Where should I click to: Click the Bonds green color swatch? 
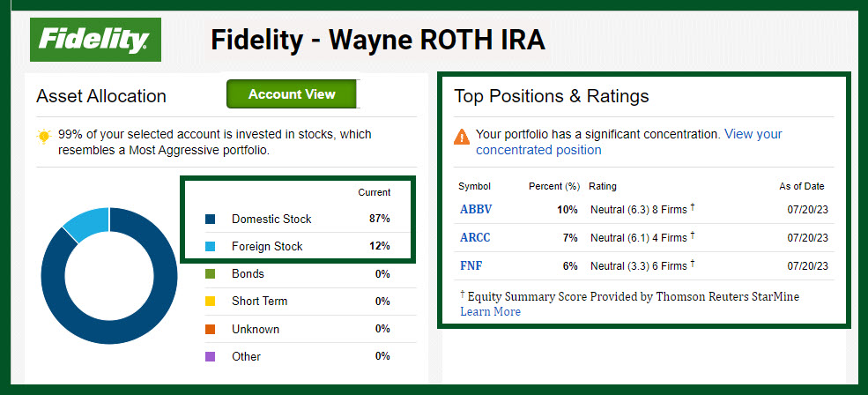coord(210,274)
